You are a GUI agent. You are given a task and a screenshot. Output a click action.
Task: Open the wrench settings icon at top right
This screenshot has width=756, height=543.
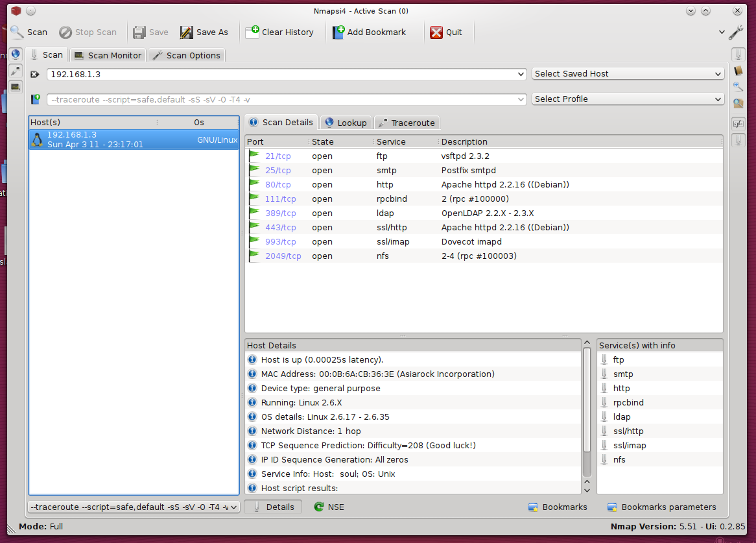(x=736, y=32)
